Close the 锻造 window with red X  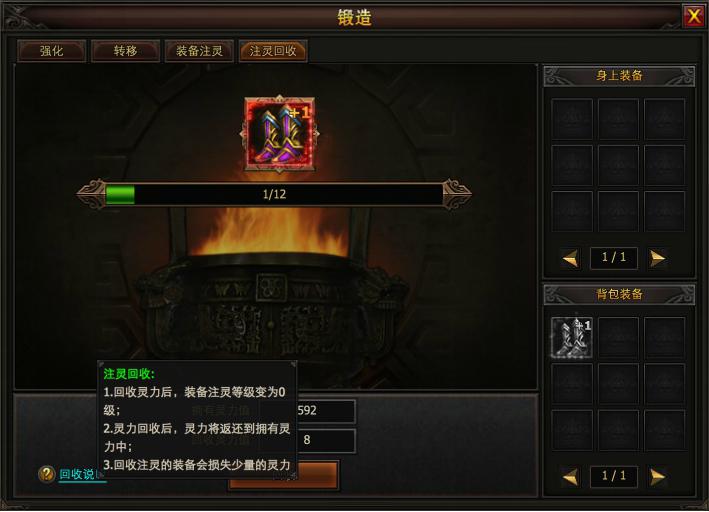[x=693, y=17]
